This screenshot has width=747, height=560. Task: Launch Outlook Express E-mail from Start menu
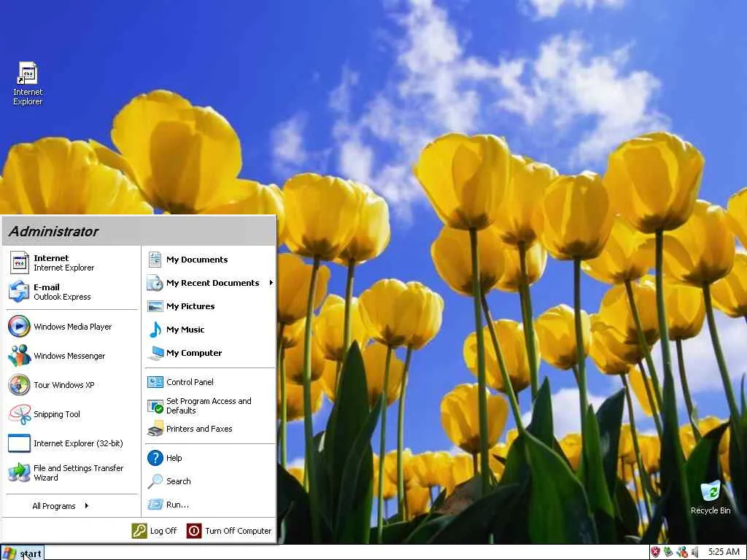pyautogui.click(x=72, y=292)
